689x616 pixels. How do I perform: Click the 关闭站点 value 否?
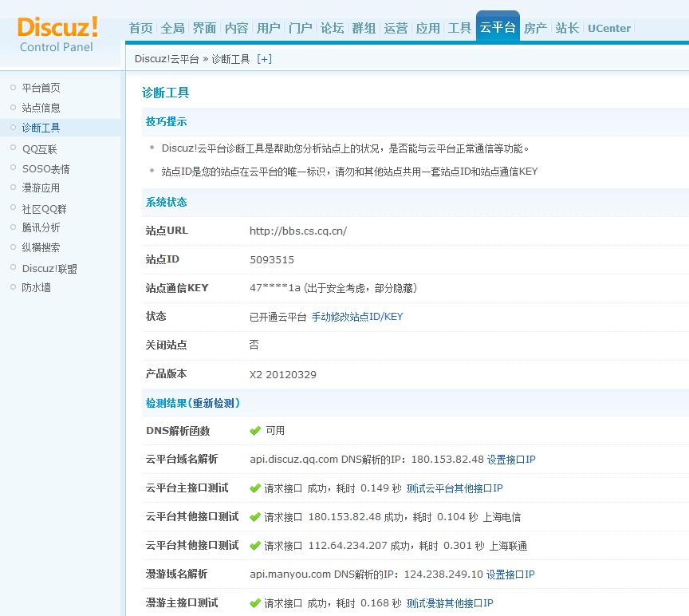click(x=254, y=346)
